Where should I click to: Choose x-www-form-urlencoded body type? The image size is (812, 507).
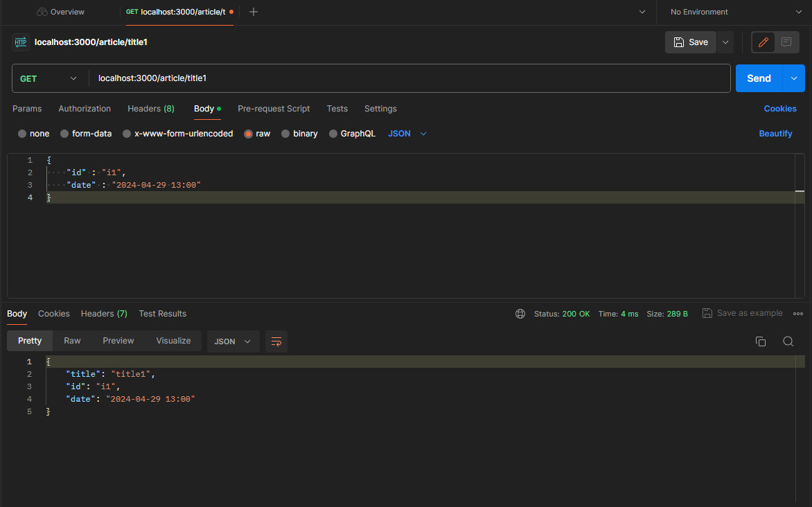point(177,134)
